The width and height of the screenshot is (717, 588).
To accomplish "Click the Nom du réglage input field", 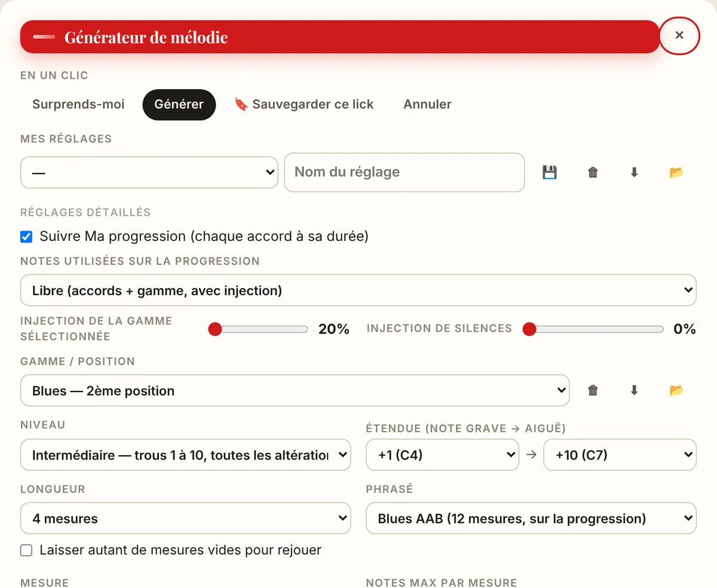I will pyautogui.click(x=405, y=173).
